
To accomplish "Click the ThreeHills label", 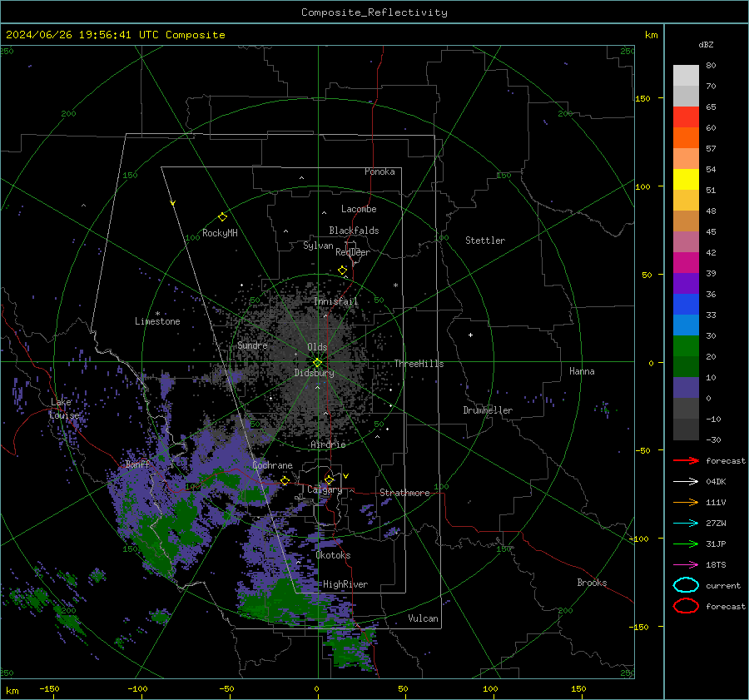I will 419,364.
